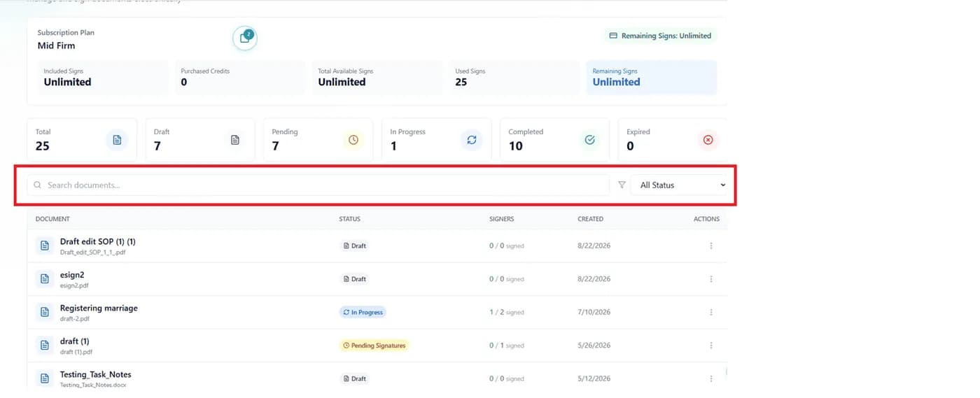
Task: Click the Draft badge in esign2 row
Action: click(x=355, y=278)
